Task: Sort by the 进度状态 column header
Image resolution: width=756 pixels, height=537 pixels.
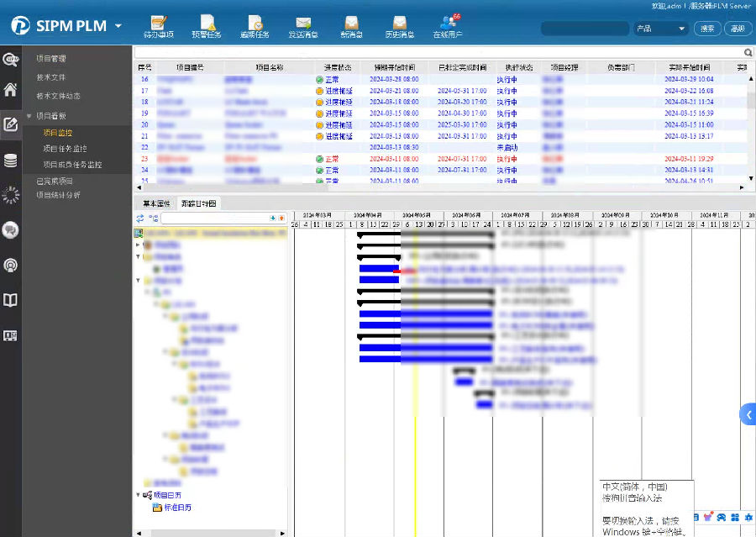Action: pyautogui.click(x=338, y=67)
